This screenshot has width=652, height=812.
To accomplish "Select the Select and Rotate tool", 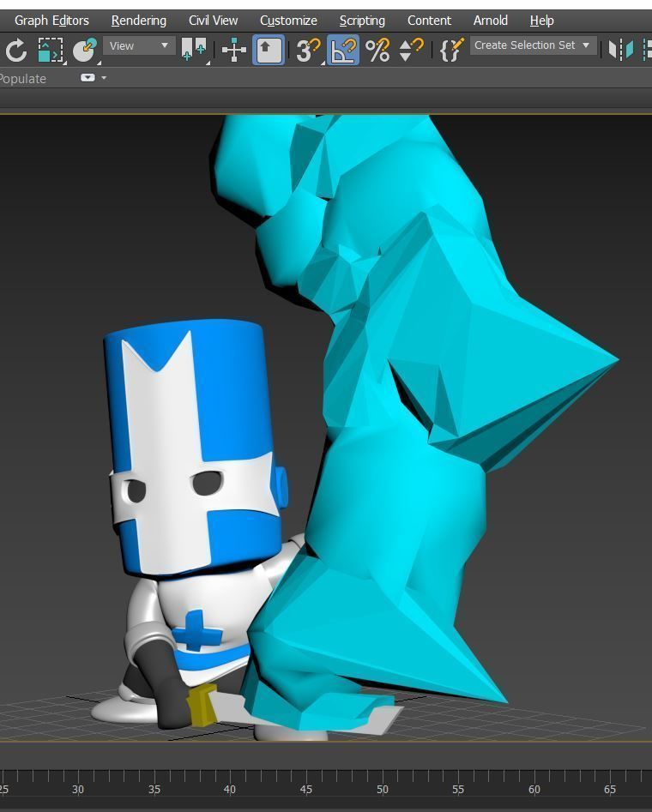I will 16,51.
